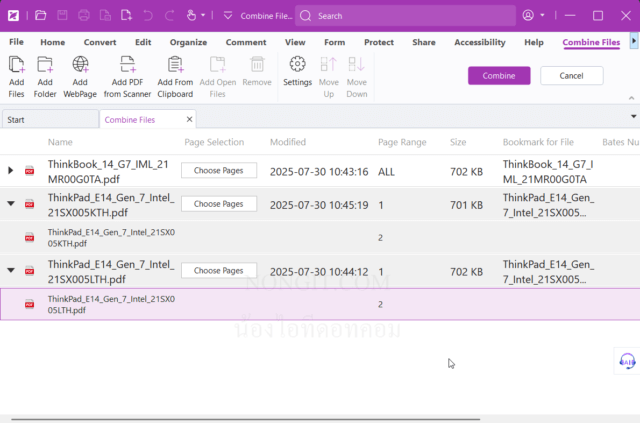Expand the ThinkBook_14_G7_IML file row
This screenshot has width=640, height=423.
pyautogui.click(x=11, y=170)
